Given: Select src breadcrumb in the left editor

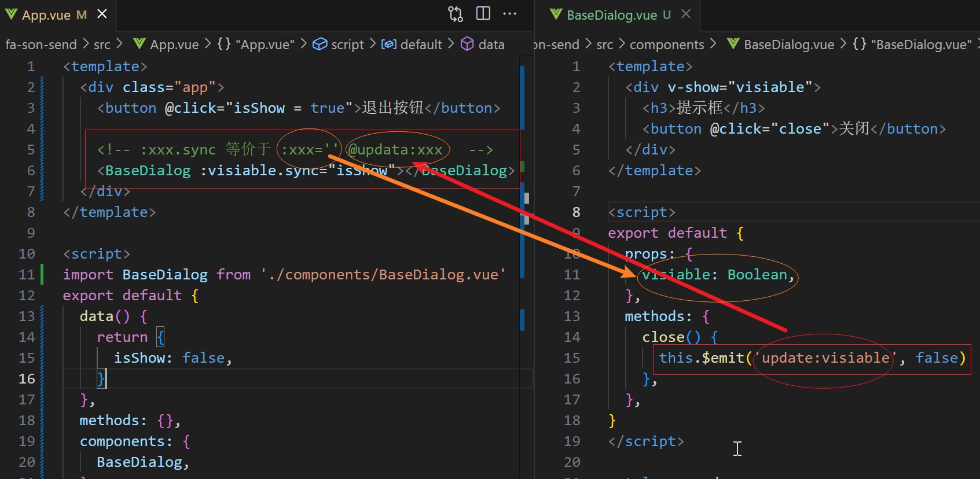Looking at the screenshot, I should [102, 45].
